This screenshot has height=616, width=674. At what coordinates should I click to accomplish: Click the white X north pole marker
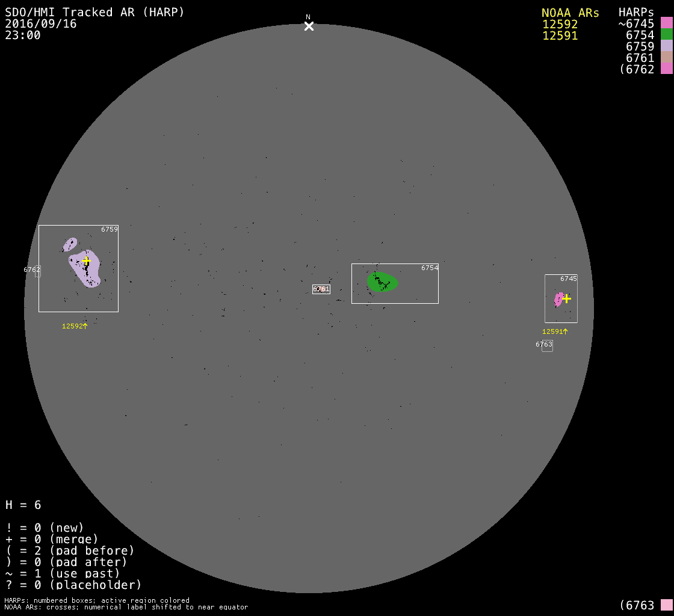[309, 26]
